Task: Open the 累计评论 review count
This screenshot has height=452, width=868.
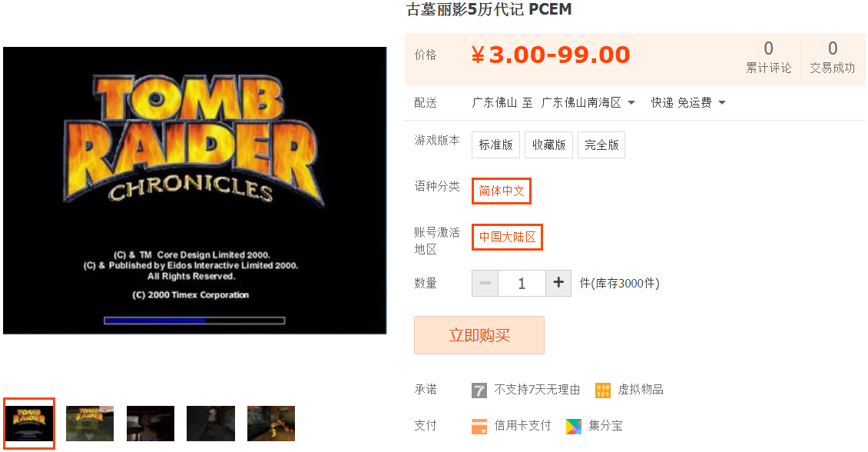Action: pyautogui.click(x=768, y=57)
